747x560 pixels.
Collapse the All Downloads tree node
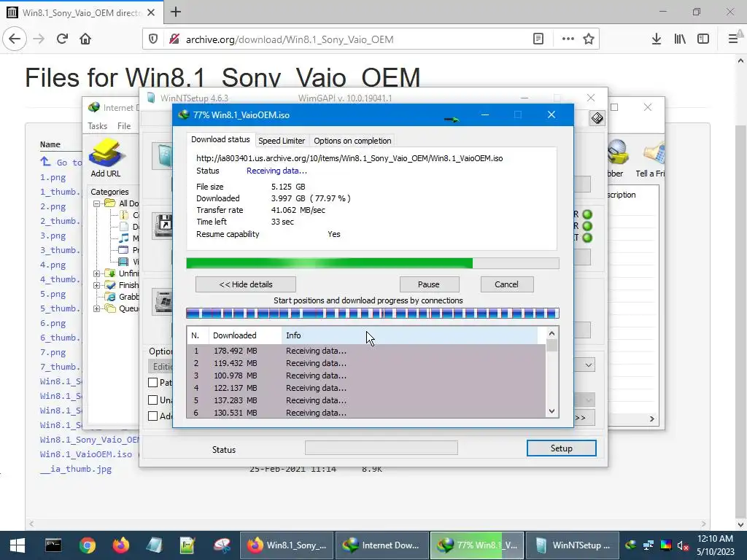coord(97,203)
